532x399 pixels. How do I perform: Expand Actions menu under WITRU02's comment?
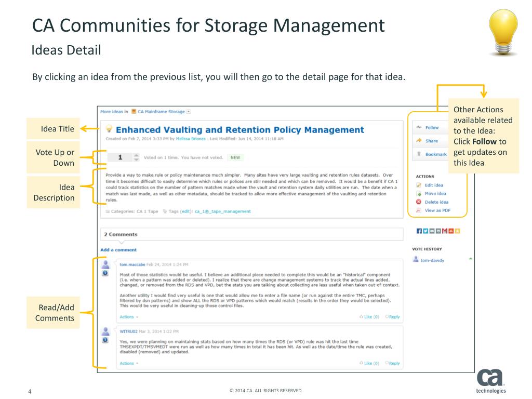click(x=129, y=363)
